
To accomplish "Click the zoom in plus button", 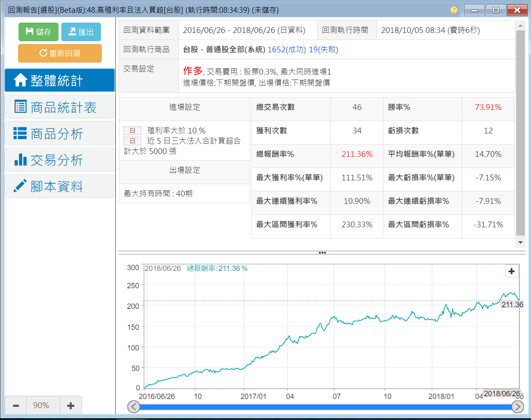I will tap(71, 406).
